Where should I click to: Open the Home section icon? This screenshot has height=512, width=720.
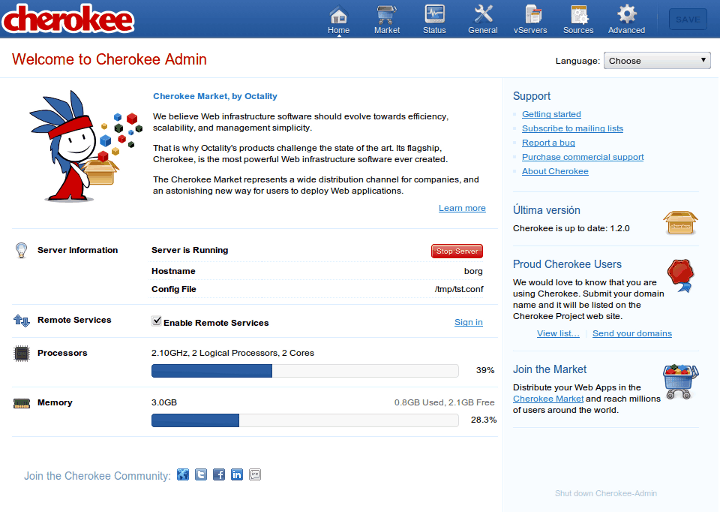(338, 15)
